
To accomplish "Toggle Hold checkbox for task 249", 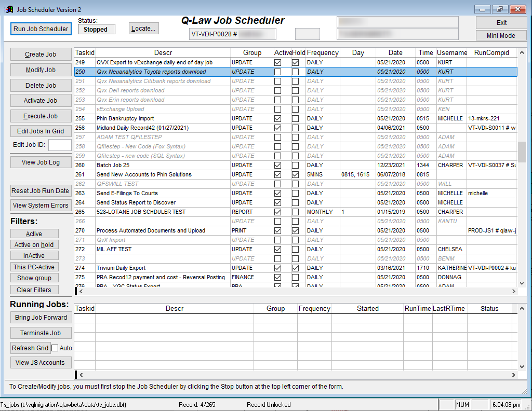I will 296,62.
